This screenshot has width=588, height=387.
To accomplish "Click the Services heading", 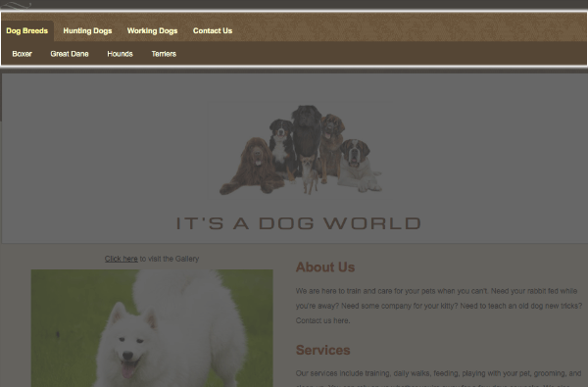I will point(322,350).
